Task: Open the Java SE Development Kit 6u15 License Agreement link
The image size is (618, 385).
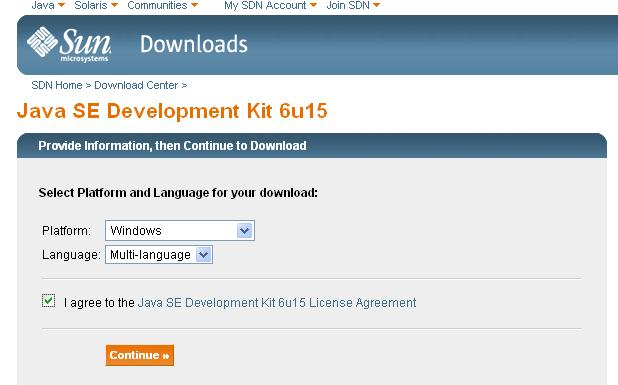Action: tap(277, 303)
